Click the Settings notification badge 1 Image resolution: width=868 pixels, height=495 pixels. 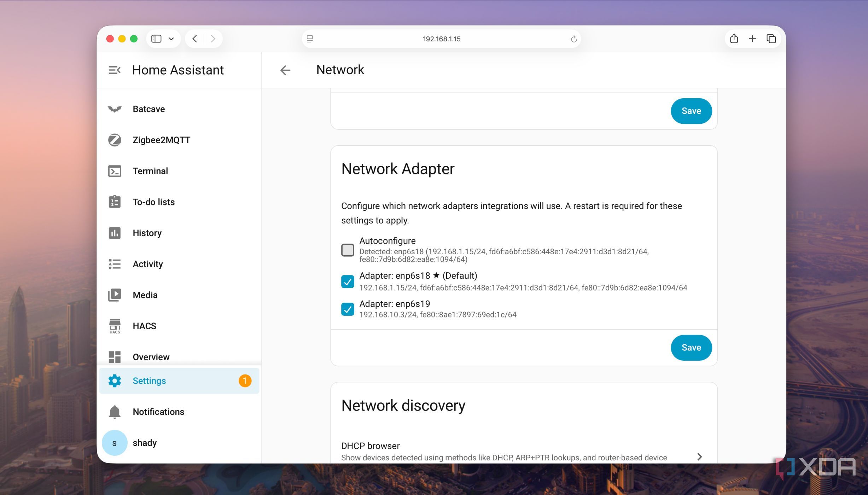[245, 381]
